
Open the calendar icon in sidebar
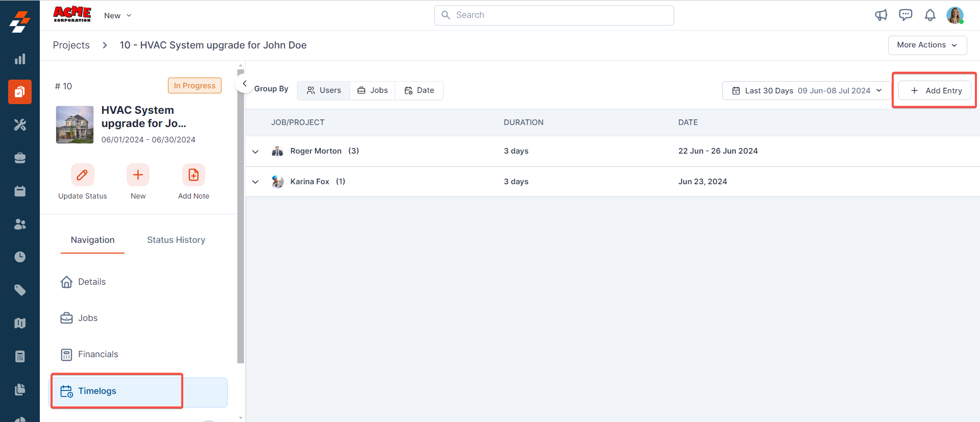[20, 191]
